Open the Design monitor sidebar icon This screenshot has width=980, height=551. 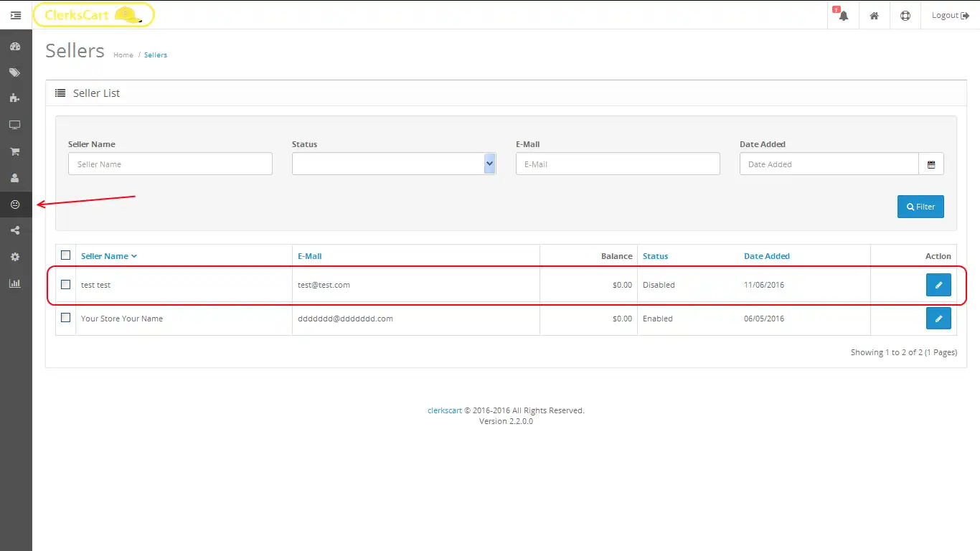15,125
